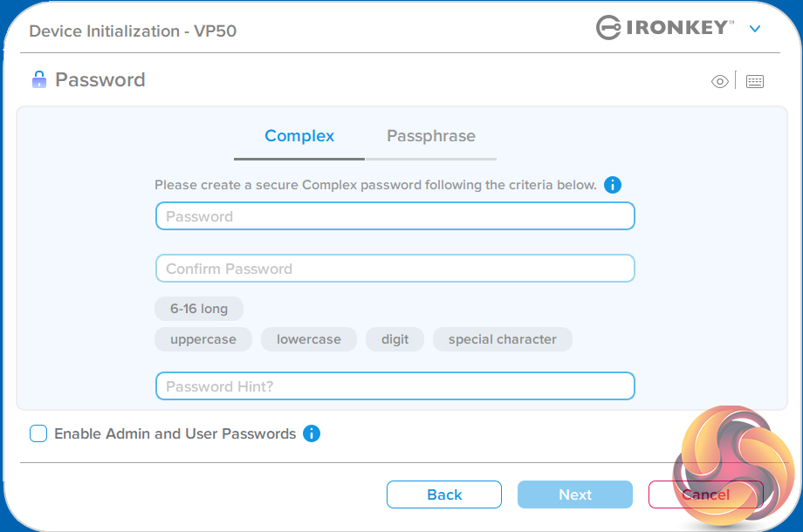This screenshot has width=803, height=532.
Task: Open the virtual keyboard icon
Action: pyautogui.click(x=755, y=81)
